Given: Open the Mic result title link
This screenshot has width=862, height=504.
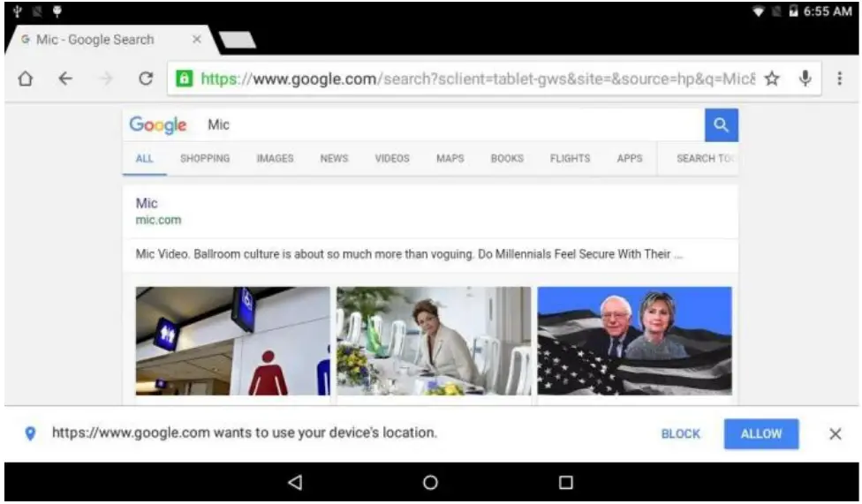Looking at the screenshot, I should tap(147, 203).
